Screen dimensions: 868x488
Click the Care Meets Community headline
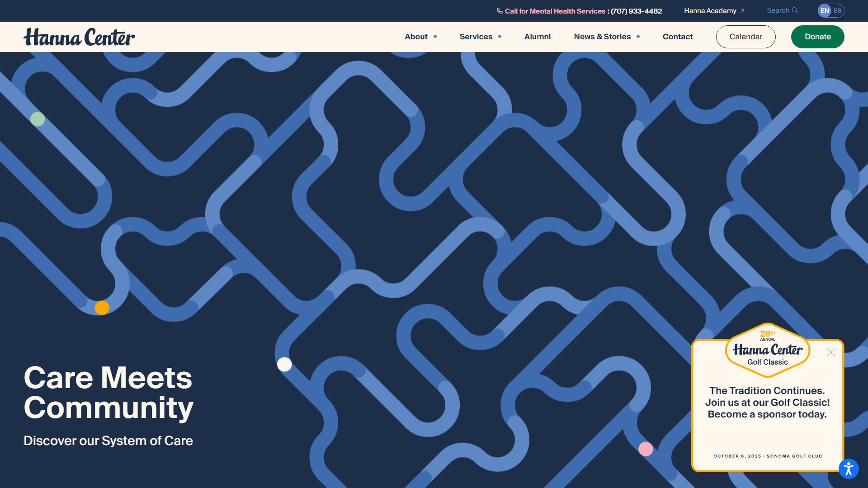point(108,393)
